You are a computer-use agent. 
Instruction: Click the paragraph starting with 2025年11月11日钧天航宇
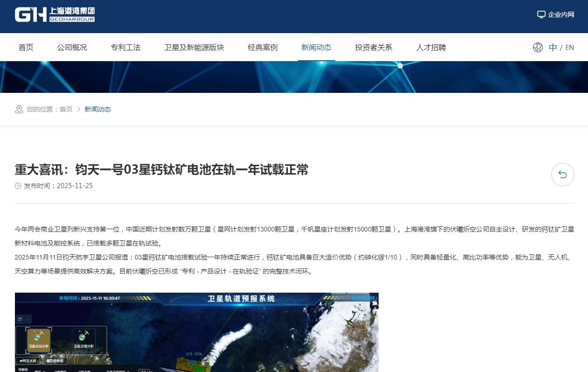[295, 264]
